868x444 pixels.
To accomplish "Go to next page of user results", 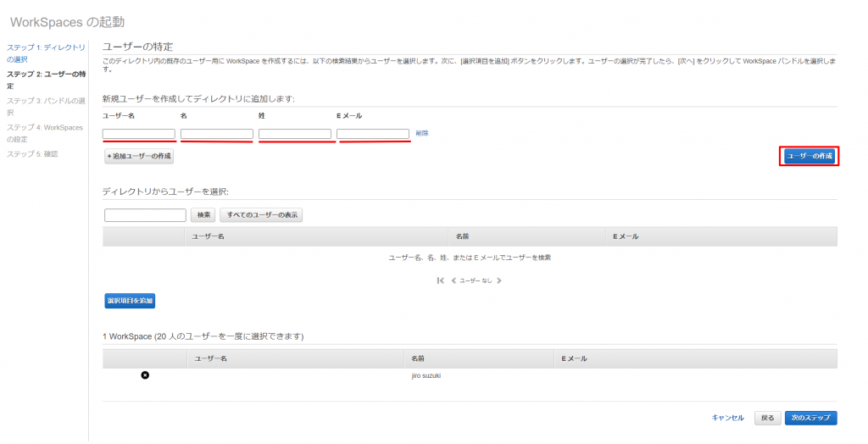I will point(499,280).
